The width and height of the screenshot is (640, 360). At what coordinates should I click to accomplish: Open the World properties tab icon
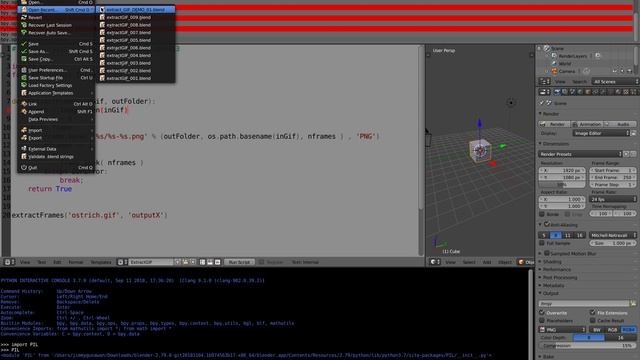[580, 92]
